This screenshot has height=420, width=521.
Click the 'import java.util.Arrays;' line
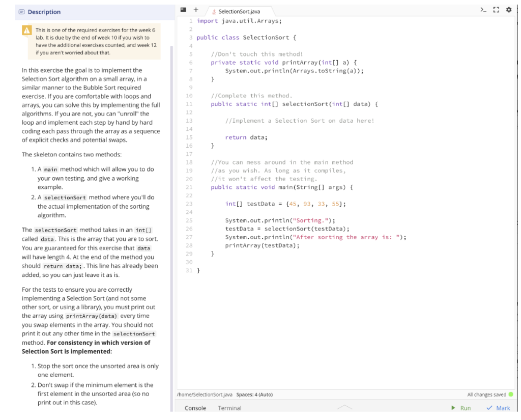pyautogui.click(x=239, y=21)
